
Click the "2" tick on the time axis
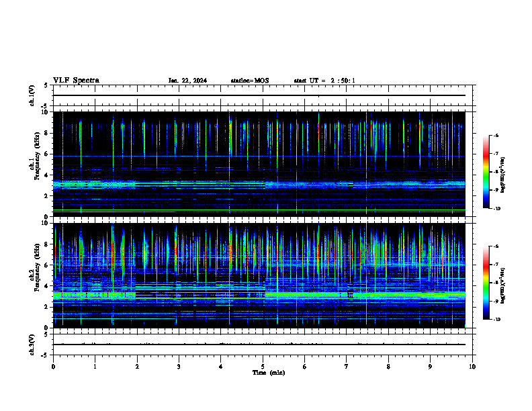(x=137, y=367)
